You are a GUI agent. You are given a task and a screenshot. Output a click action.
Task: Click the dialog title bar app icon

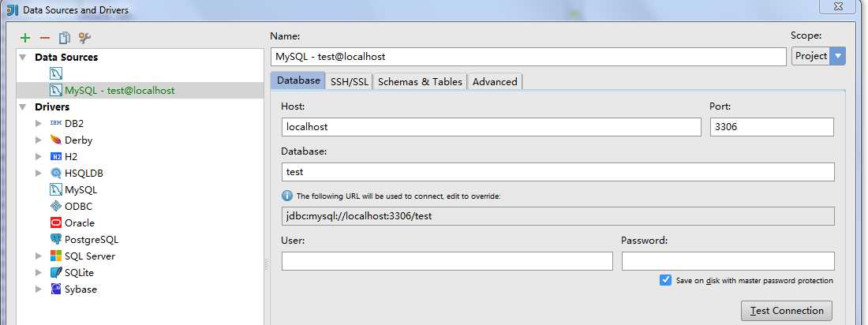coord(12,10)
